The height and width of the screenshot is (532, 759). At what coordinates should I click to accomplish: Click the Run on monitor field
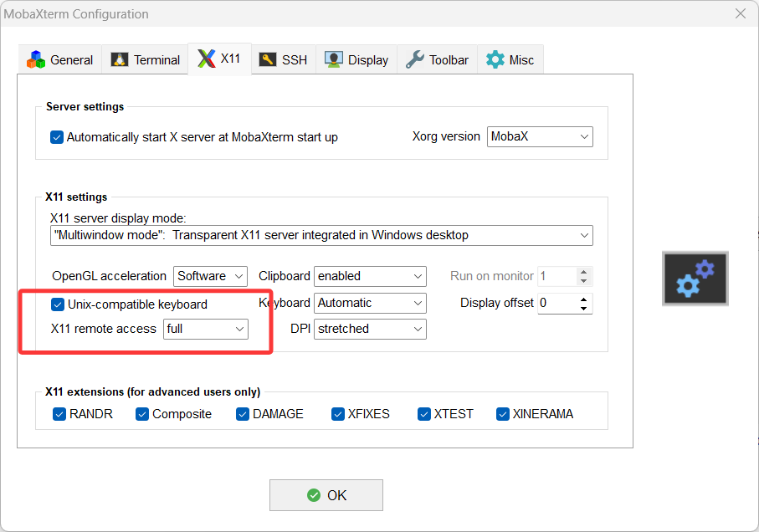(557, 276)
